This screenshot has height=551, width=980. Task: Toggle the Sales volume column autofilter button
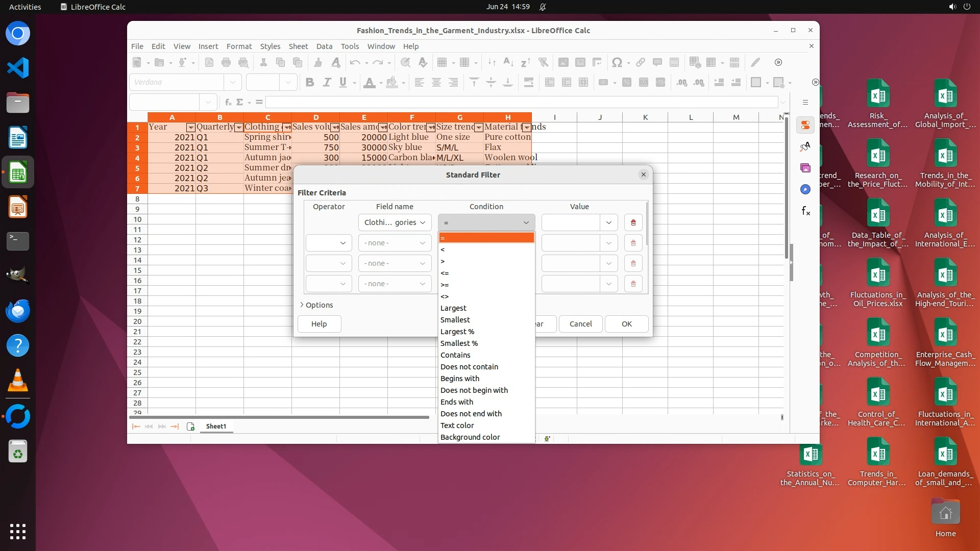click(x=334, y=128)
